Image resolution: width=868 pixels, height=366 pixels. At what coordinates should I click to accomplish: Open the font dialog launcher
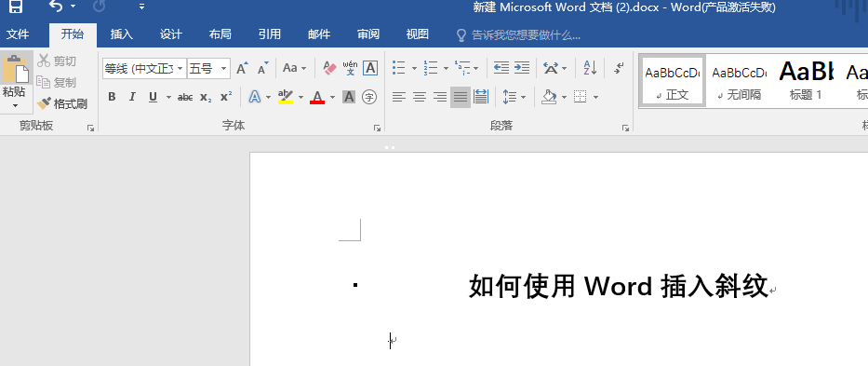point(377,129)
